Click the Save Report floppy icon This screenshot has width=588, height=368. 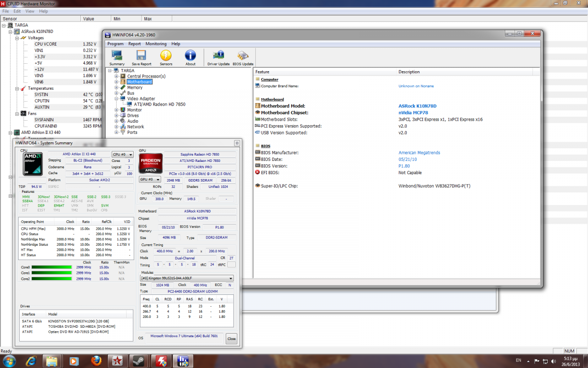tap(141, 55)
